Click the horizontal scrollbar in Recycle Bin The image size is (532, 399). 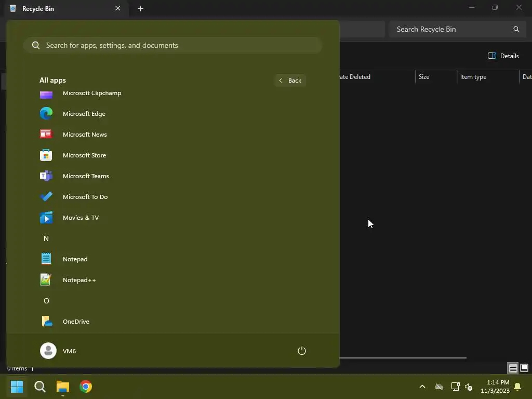coord(403,357)
